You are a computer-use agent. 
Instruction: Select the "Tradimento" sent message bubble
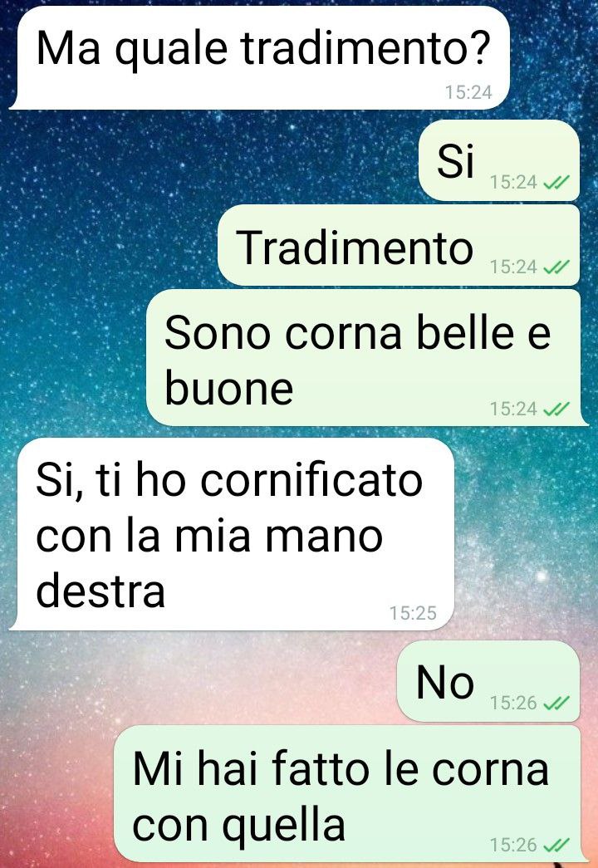click(x=399, y=245)
